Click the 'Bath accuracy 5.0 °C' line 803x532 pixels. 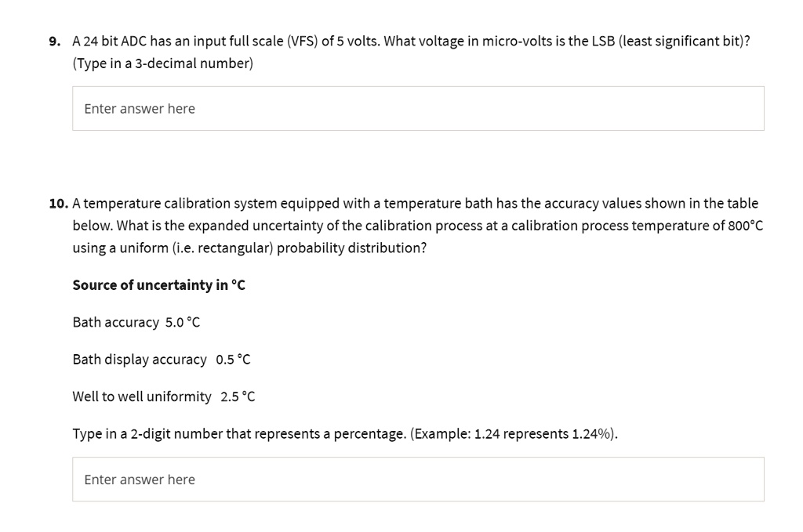point(135,322)
